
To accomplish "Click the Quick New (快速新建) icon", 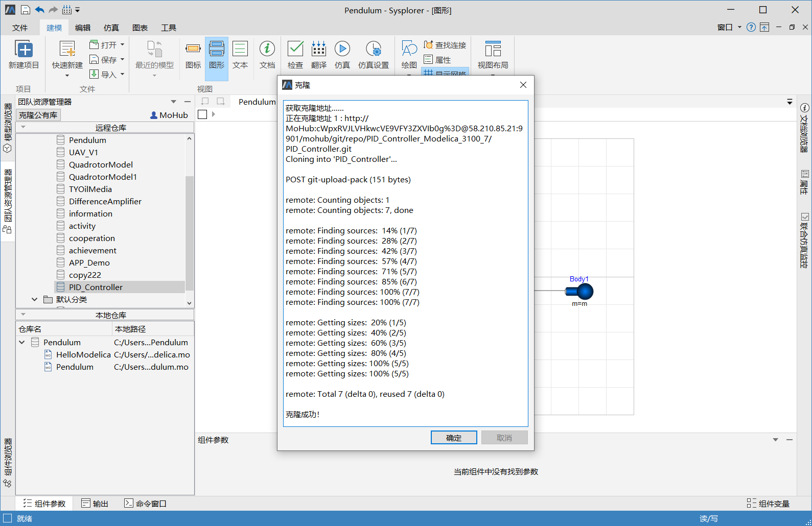I will coord(67,50).
